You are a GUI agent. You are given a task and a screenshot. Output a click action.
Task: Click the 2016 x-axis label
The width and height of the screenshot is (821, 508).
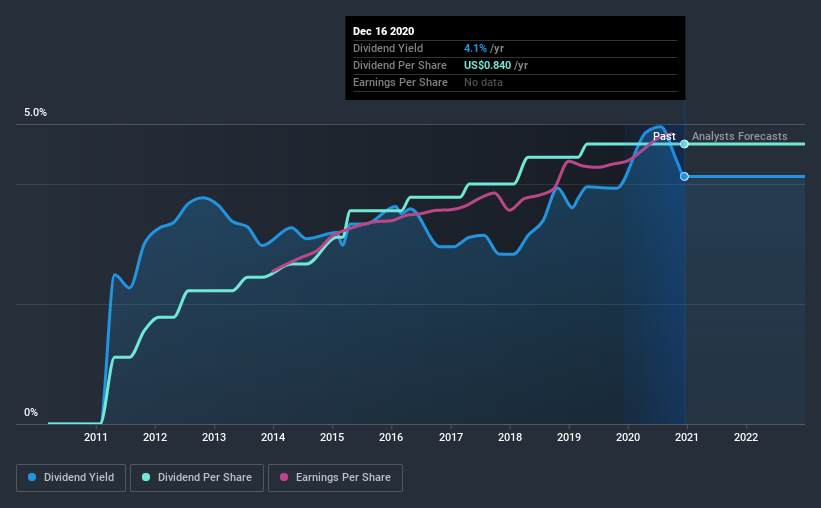tap(391, 437)
